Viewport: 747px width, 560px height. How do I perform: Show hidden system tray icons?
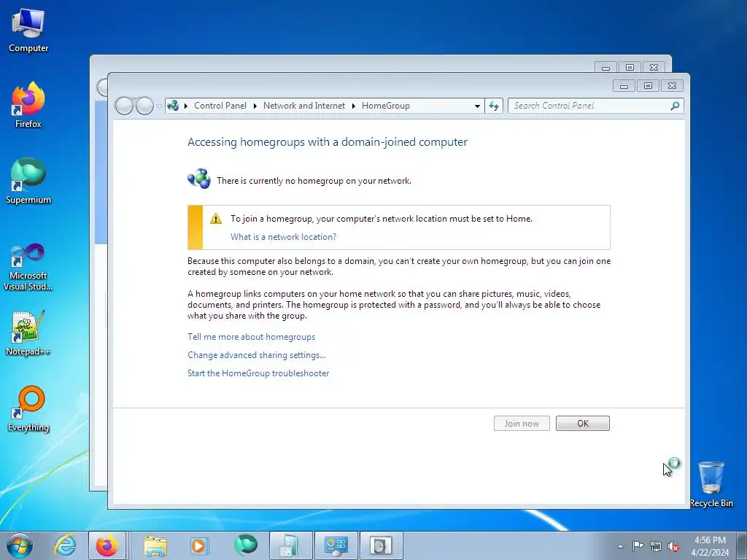coord(620,546)
